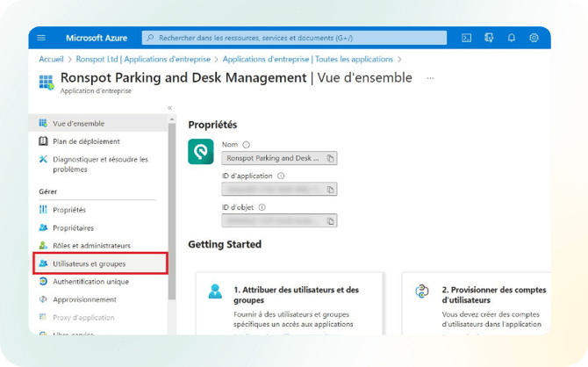Open the notifications bell
Image resolution: width=588 pixels, height=367 pixels.
(x=512, y=38)
